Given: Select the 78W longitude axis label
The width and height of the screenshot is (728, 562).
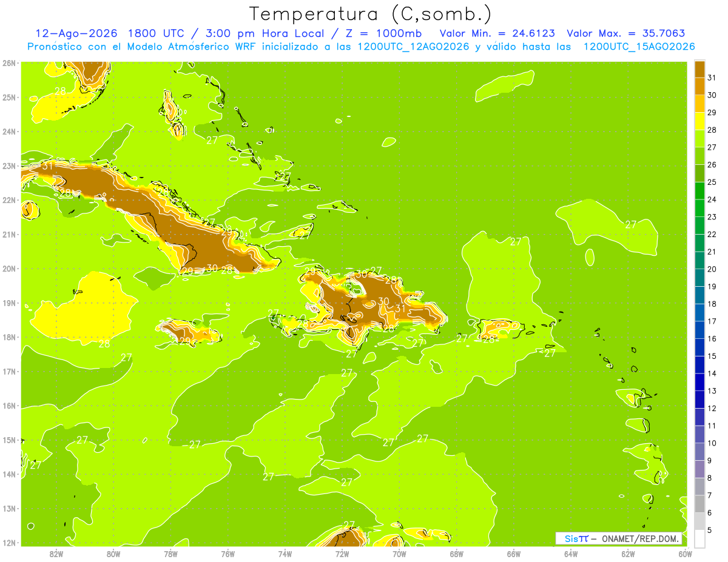Looking at the screenshot, I should [x=170, y=554].
